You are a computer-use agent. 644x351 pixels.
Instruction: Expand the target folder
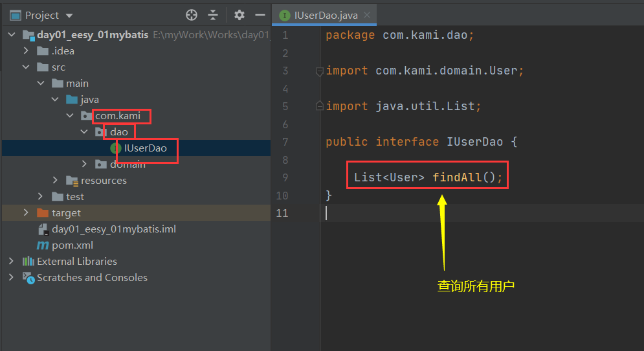pyautogui.click(x=27, y=212)
